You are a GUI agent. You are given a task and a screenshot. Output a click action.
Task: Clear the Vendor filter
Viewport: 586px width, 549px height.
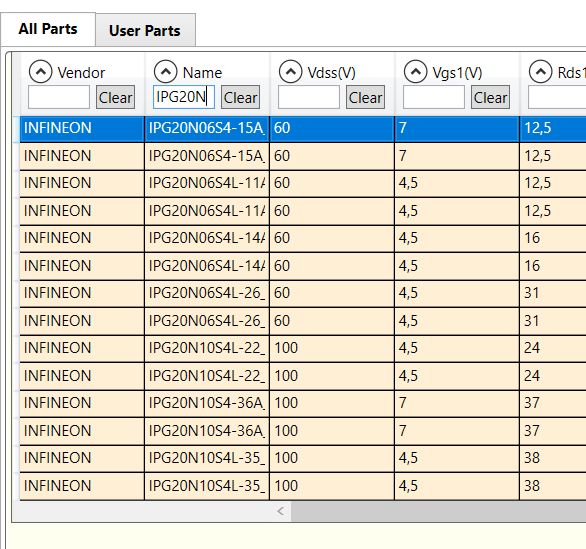[115, 97]
